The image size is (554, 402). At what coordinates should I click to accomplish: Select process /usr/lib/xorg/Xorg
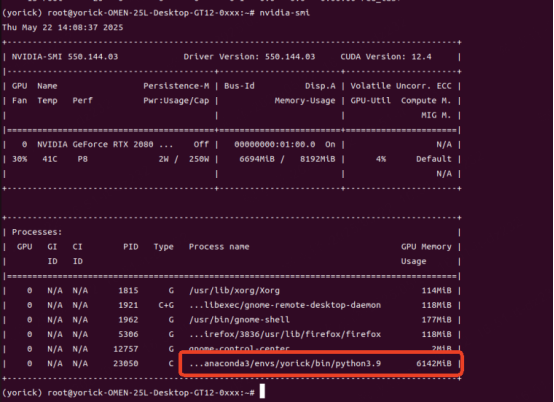click(234, 291)
